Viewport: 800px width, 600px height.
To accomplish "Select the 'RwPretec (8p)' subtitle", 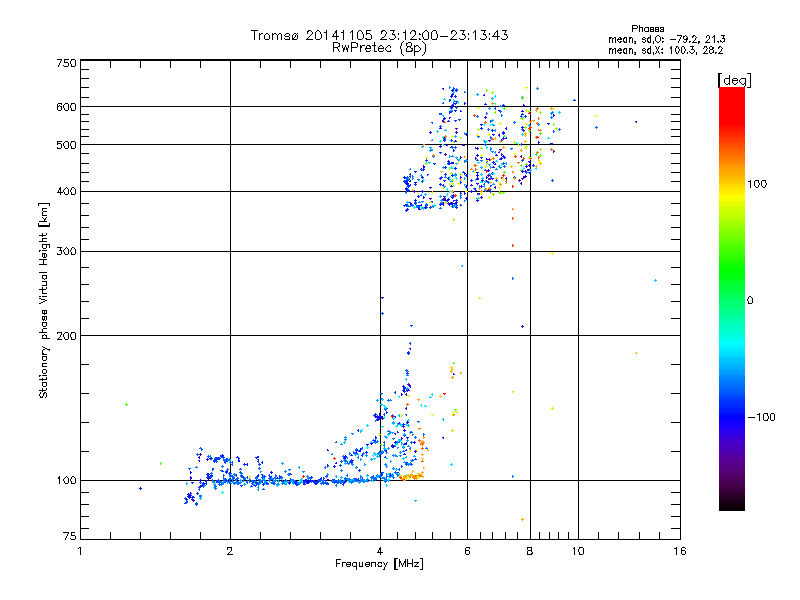I will (379, 48).
